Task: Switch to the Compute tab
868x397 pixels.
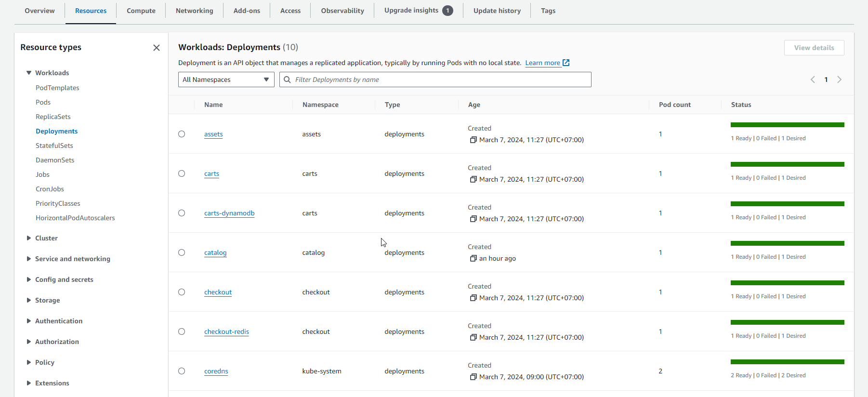Action: (x=141, y=11)
